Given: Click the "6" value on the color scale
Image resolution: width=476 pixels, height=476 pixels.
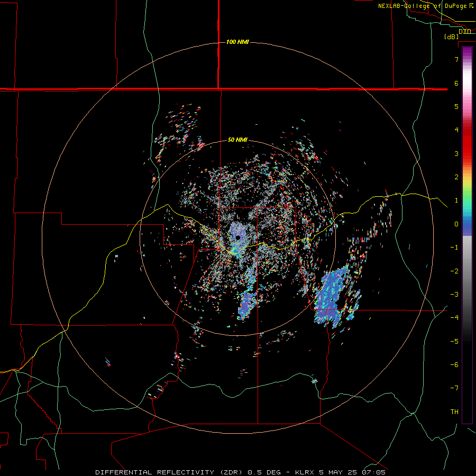Looking at the screenshot, I should coord(456,83).
